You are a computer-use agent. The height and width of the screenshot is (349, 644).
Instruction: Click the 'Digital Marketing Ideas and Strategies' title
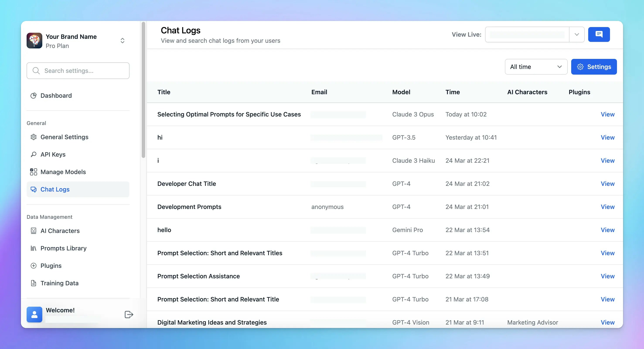point(212,322)
